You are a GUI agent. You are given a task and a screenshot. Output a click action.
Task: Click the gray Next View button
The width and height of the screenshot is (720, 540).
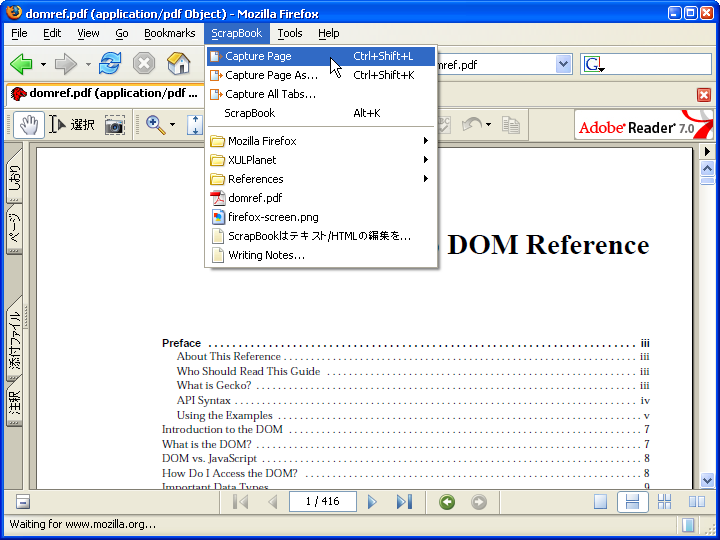pyautogui.click(x=479, y=502)
